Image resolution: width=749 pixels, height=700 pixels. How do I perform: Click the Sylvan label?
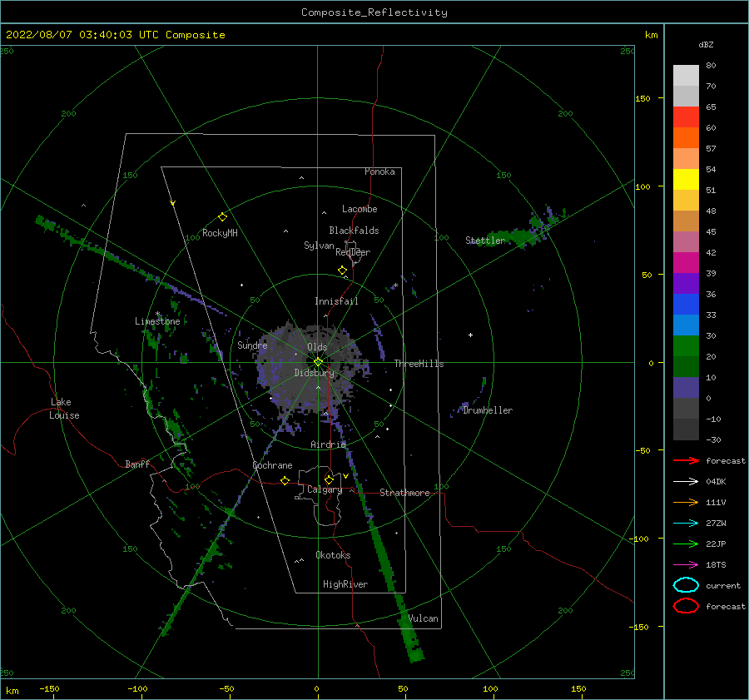tap(319, 246)
